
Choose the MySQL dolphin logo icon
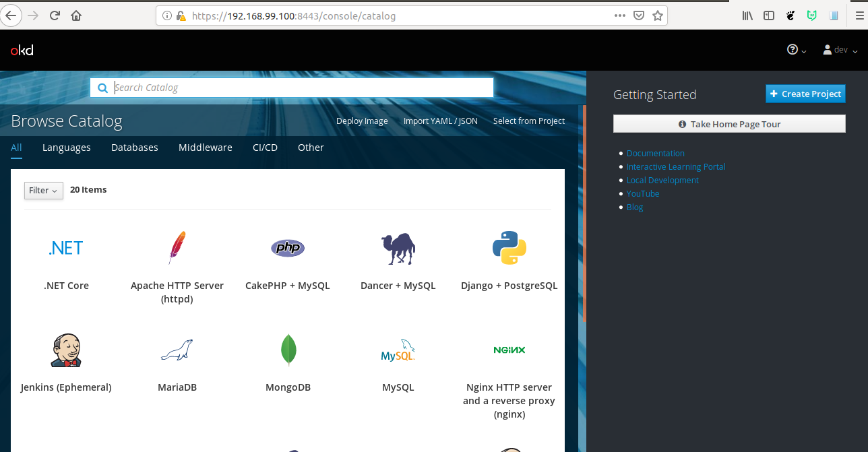(x=398, y=350)
